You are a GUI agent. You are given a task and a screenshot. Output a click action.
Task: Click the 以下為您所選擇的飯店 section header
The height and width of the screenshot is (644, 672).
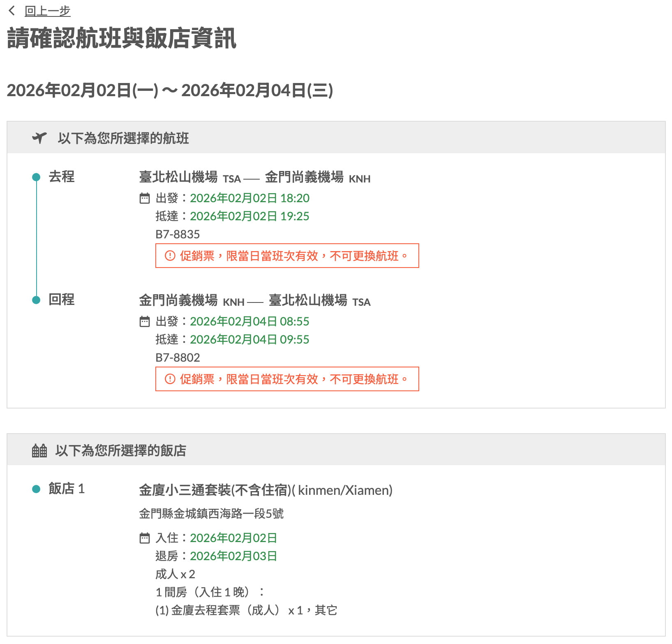(120, 450)
